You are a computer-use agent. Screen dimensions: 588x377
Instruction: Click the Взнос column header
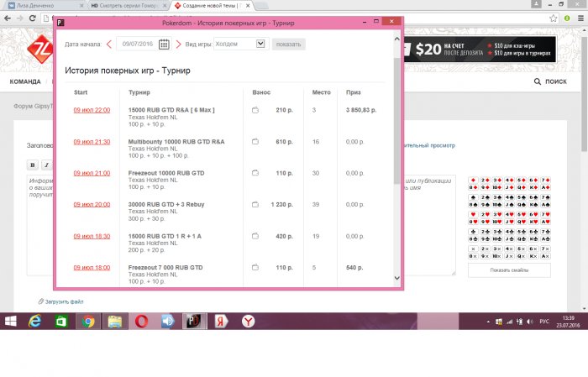(x=261, y=92)
